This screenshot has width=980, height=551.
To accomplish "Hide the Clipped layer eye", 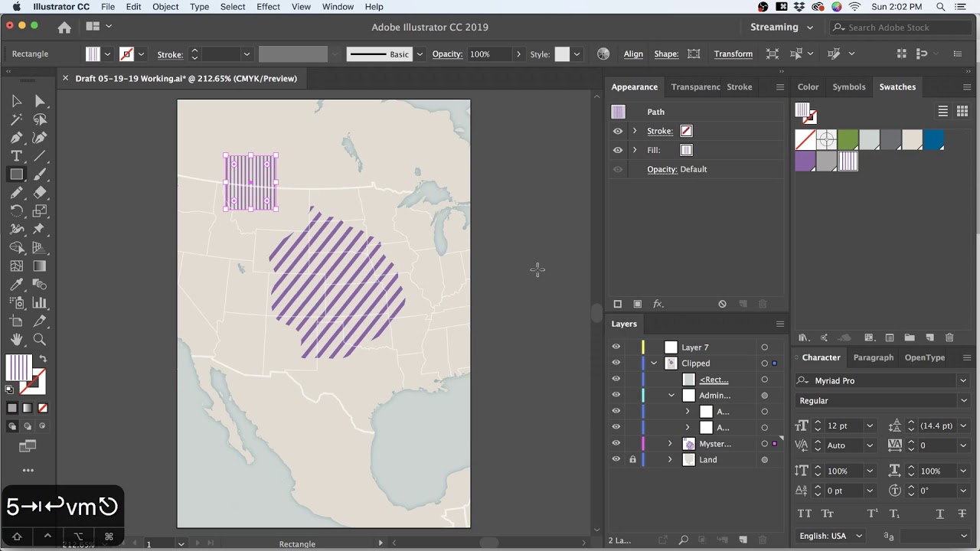I will click(x=616, y=363).
